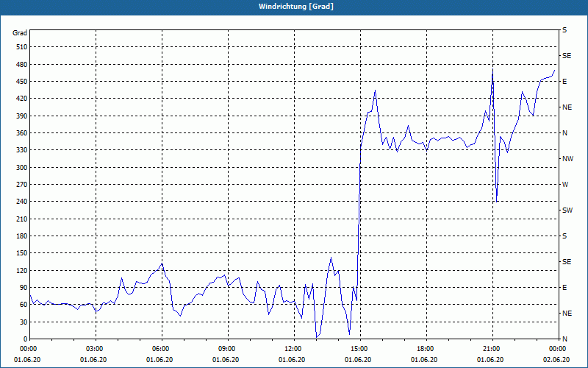The height and width of the screenshot is (368, 588).
Task: Click the 120 value on the left axis
Action: coord(22,270)
